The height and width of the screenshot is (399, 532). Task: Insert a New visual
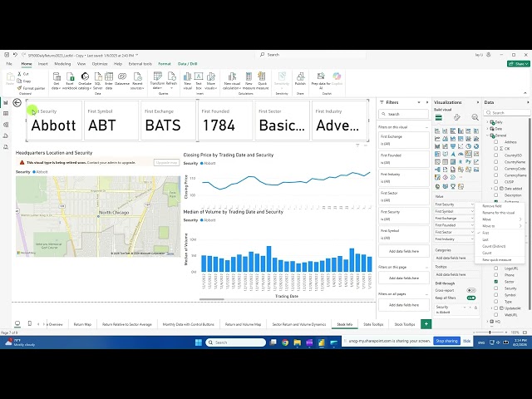(x=187, y=81)
